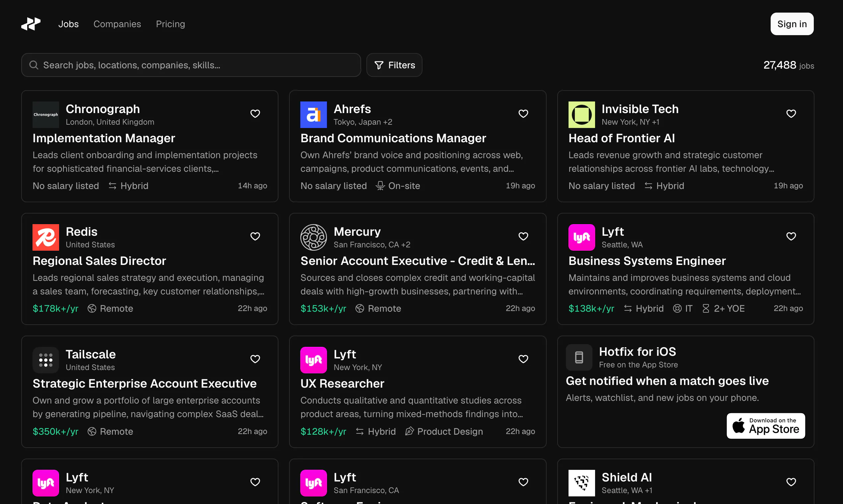Save the Tailscale Strategic Enterprise Account Executive job
The height and width of the screenshot is (504, 843).
(x=255, y=359)
